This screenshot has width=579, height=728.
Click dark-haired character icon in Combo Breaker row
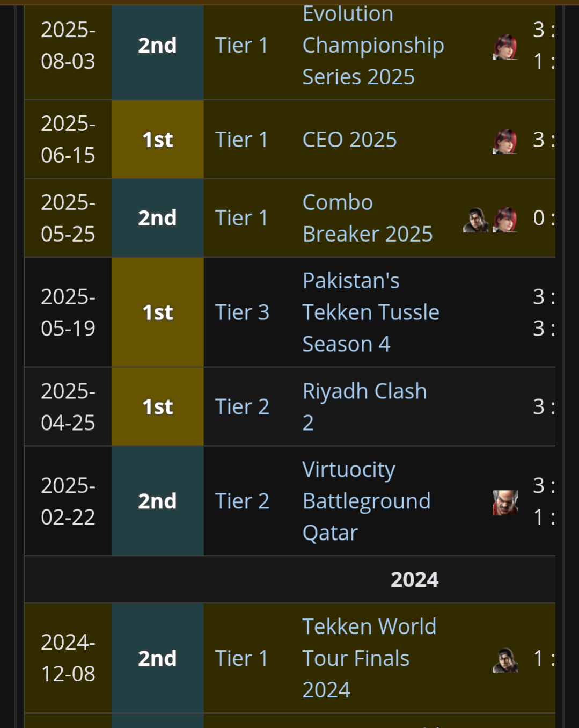(x=475, y=220)
